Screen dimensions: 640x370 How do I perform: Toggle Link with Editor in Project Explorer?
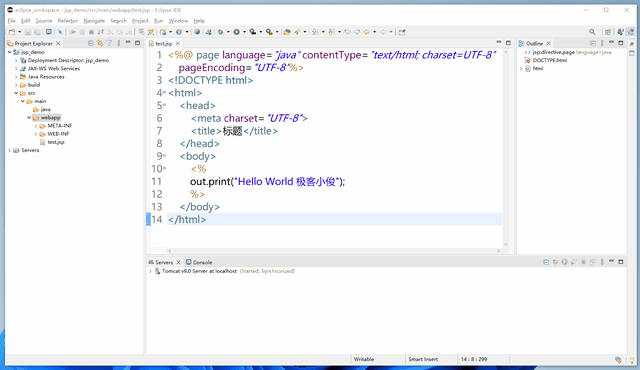click(100, 43)
